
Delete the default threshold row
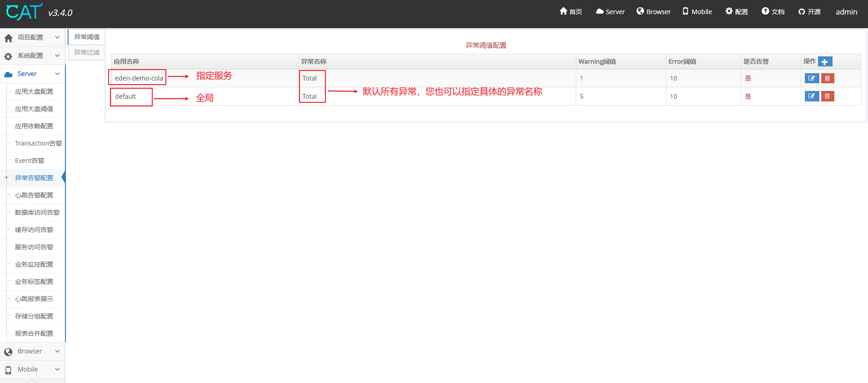click(x=828, y=96)
